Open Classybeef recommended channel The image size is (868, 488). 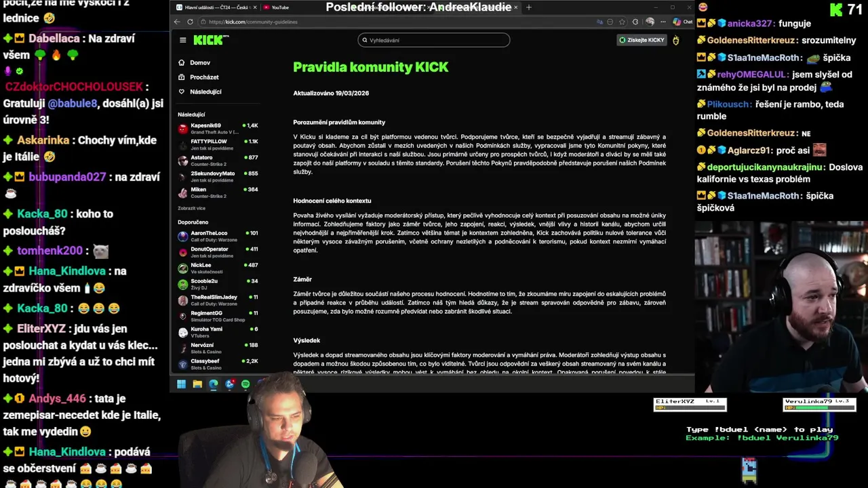[218, 364]
